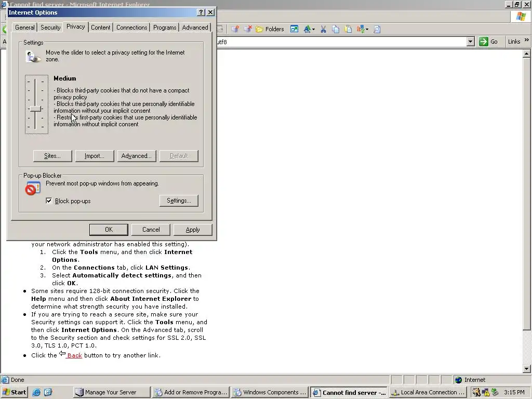
Task: Open the Sites... button
Action: click(52, 156)
